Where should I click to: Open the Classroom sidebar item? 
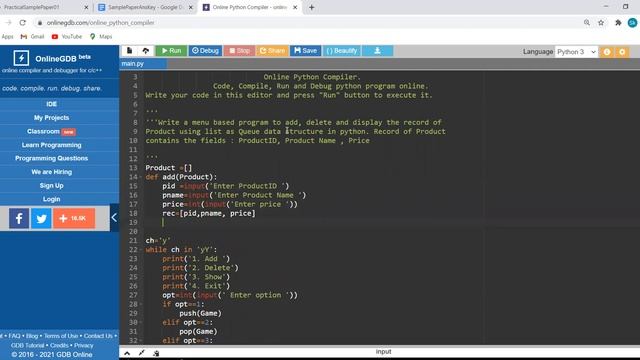(51, 131)
